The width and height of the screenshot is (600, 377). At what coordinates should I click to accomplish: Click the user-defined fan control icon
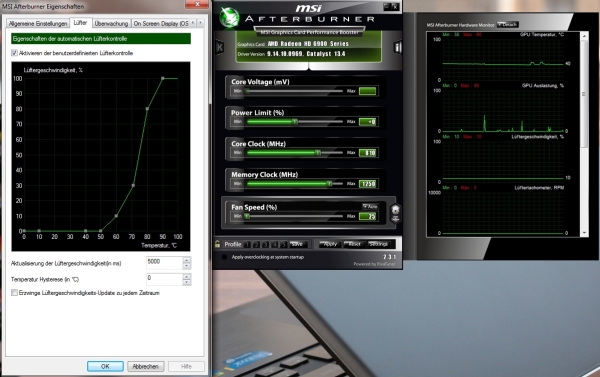395,214
